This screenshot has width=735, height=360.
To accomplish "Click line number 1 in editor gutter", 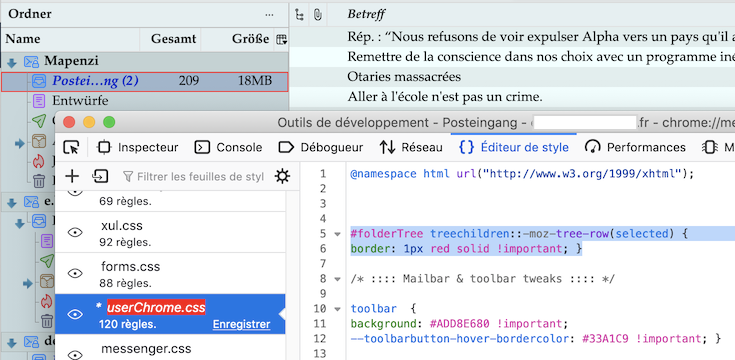I will point(322,174).
